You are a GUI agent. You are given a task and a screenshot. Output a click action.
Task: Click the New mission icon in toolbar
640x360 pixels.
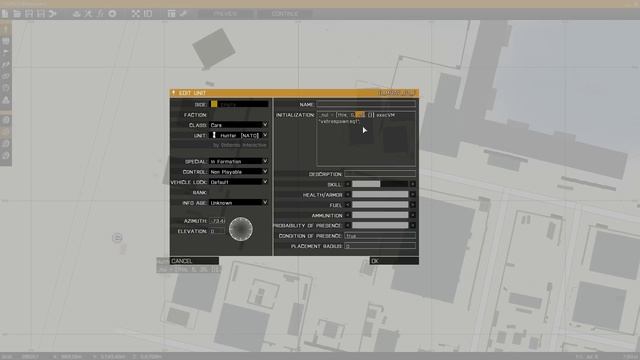pyautogui.click(x=5, y=13)
